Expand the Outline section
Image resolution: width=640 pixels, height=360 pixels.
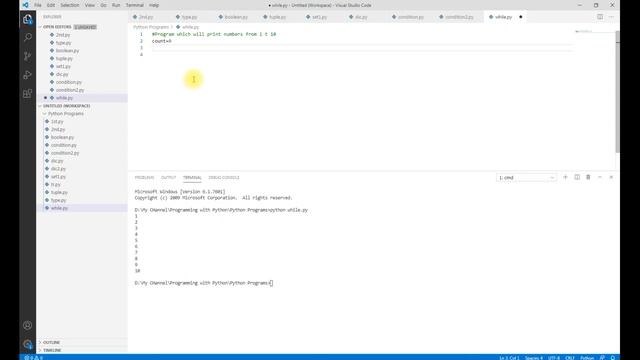coord(51,342)
